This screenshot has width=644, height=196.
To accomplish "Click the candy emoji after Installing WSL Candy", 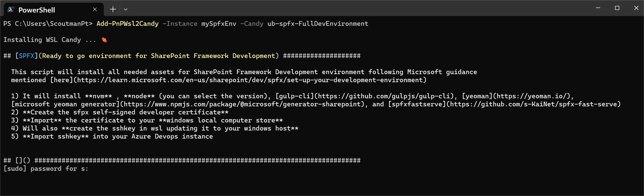I will tap(104, 40).
